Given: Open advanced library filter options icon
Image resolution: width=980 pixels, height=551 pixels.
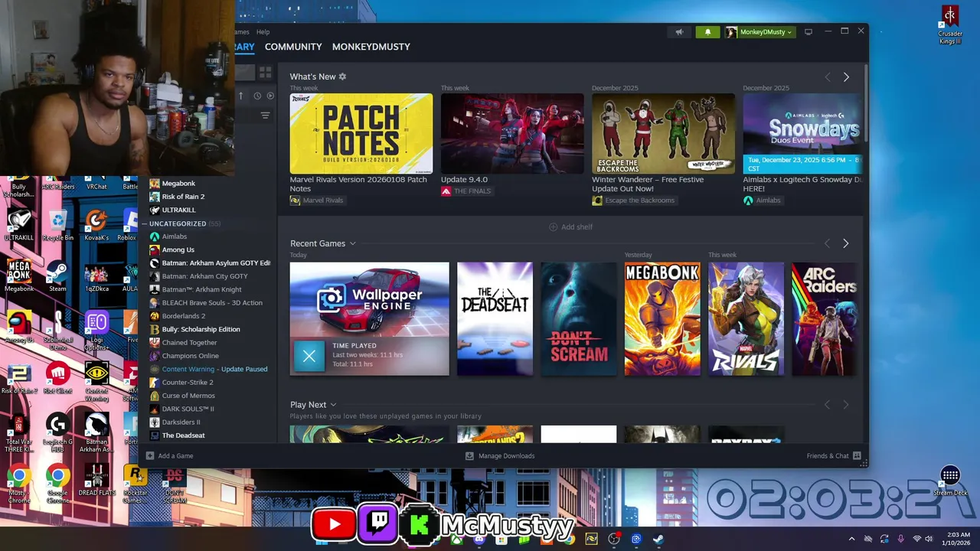Looking at the screenshot, I should click(265, 116).
